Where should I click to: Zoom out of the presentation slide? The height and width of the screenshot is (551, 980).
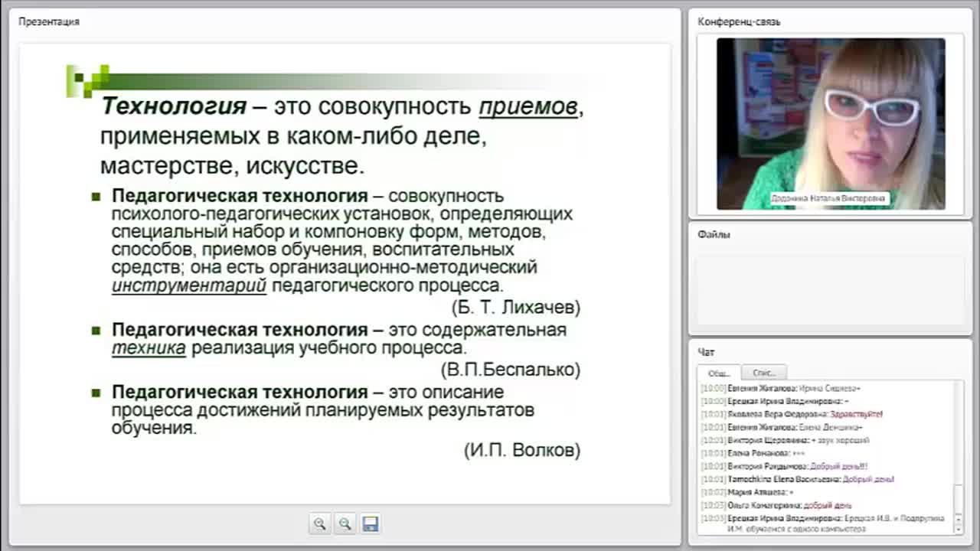tap(345, 523)
